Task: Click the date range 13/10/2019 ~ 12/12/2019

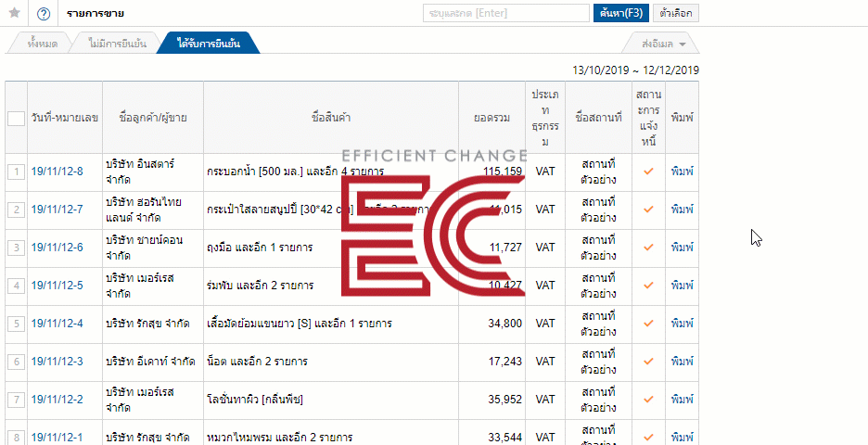Action: (x=635, y=70)
